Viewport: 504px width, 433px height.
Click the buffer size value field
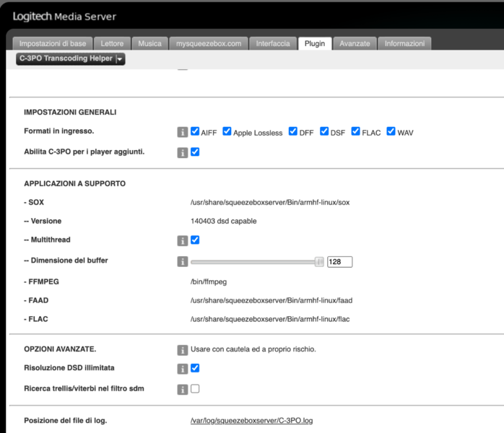click(x=339, y=262)
